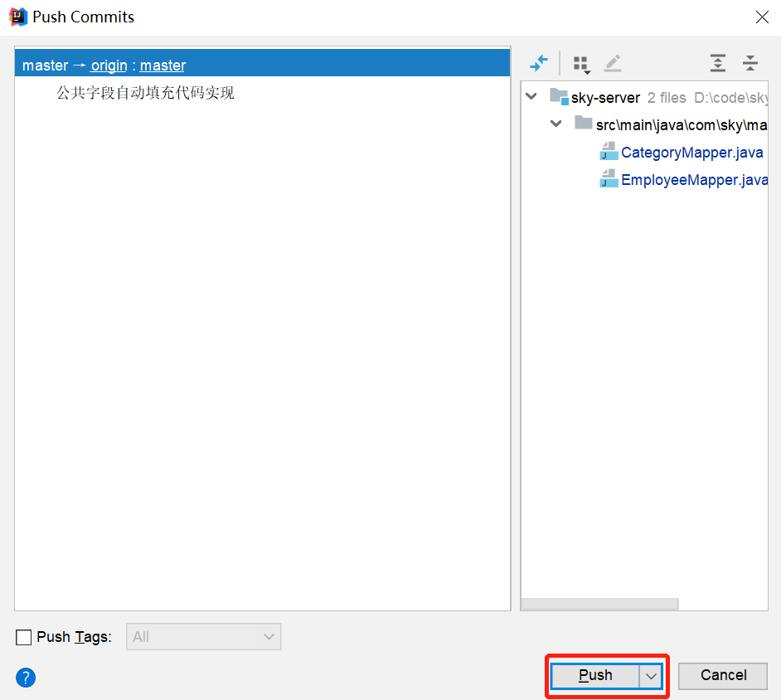Select the commit 公共字段自动填充代码实现
781x700 pixels.
145,93
